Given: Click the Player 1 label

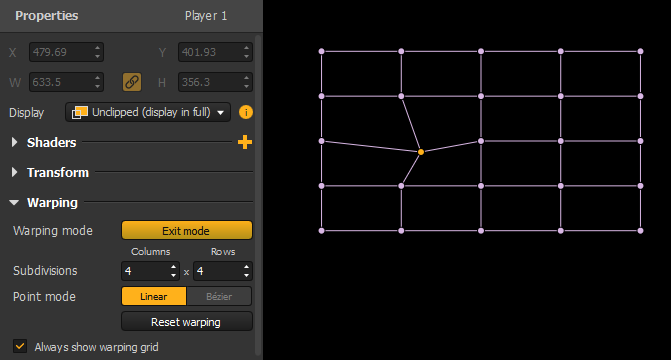Looking at the screenshot, I should coord(206,16).
